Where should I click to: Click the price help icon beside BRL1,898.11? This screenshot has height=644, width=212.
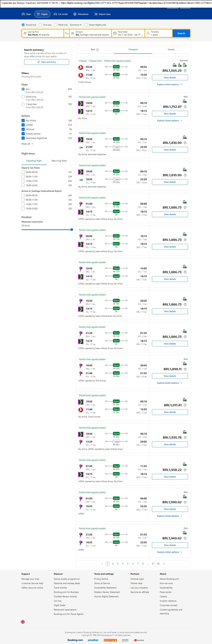185,369
